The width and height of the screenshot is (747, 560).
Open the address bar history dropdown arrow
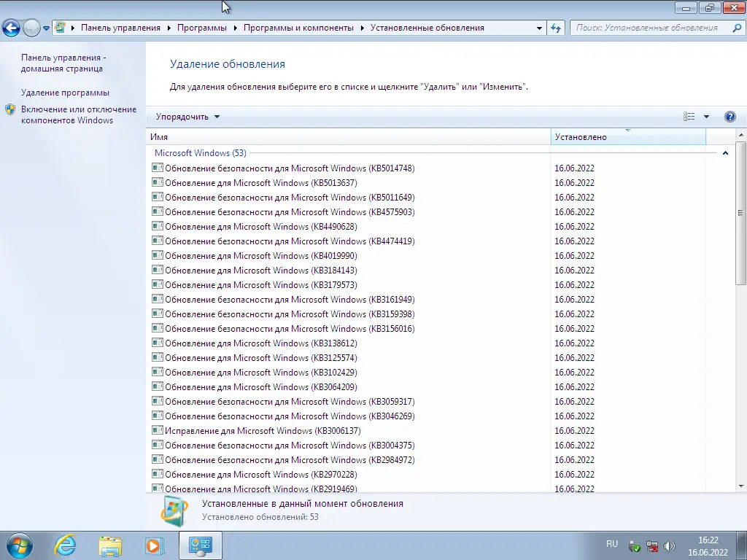click(539, 28)
